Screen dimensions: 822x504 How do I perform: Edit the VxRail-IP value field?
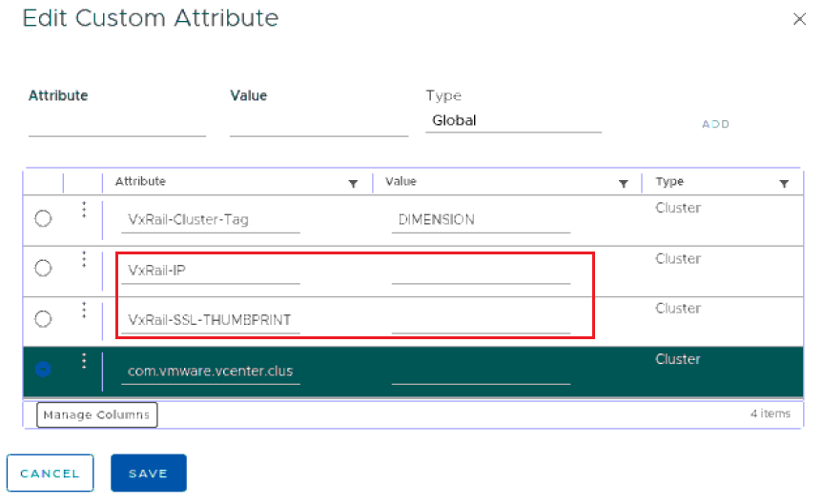[481, 271]
